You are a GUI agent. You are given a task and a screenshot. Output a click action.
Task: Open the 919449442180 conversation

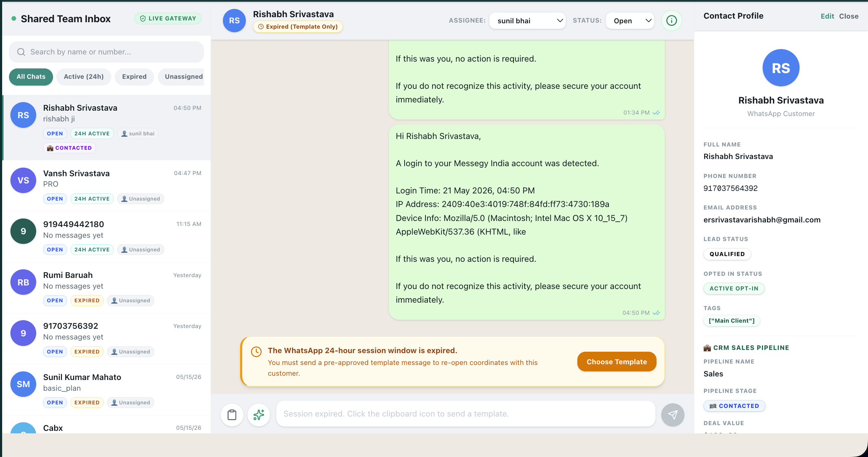106,236
